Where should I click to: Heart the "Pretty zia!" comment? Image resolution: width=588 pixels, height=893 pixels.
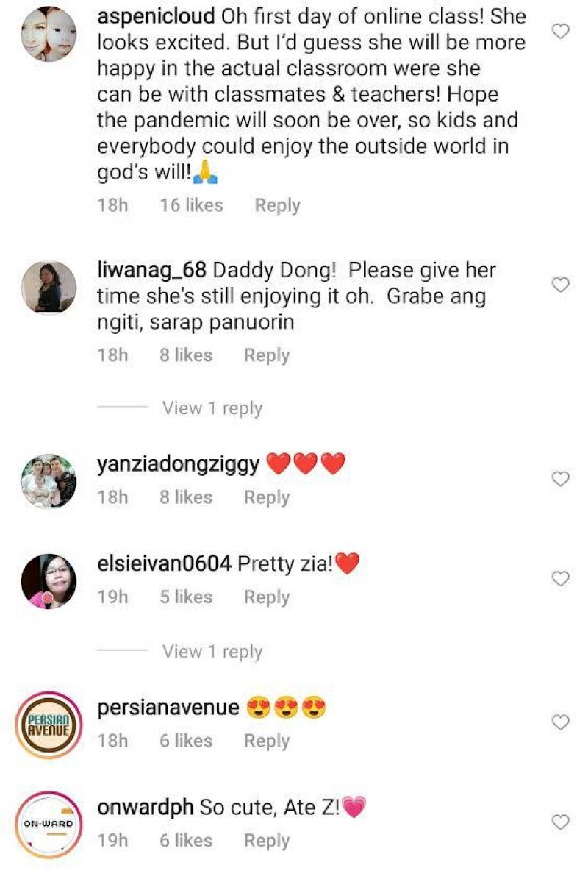(561, 579)
